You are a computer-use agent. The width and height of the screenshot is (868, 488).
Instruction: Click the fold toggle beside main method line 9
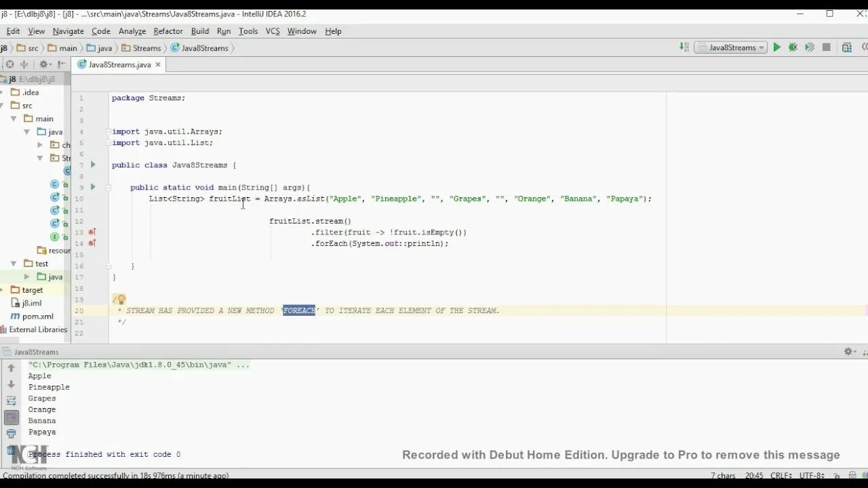tap(108, 187)
